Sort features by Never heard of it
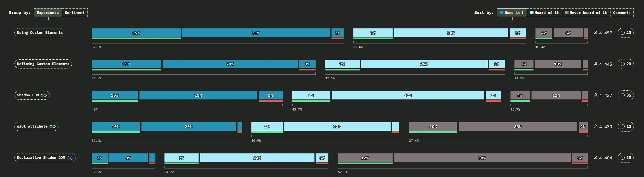 pos(586,13)
